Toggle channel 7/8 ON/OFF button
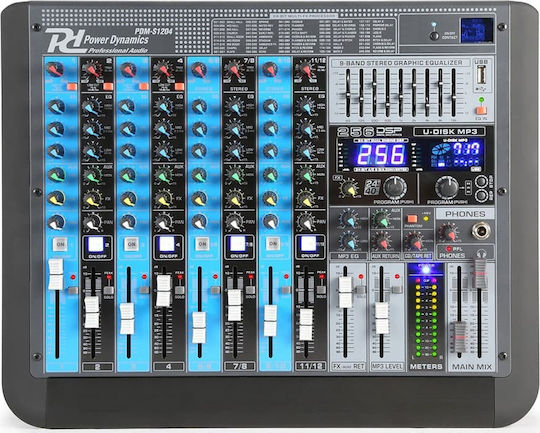The height and width of the screenshot is (433, 540). [238, 244]
